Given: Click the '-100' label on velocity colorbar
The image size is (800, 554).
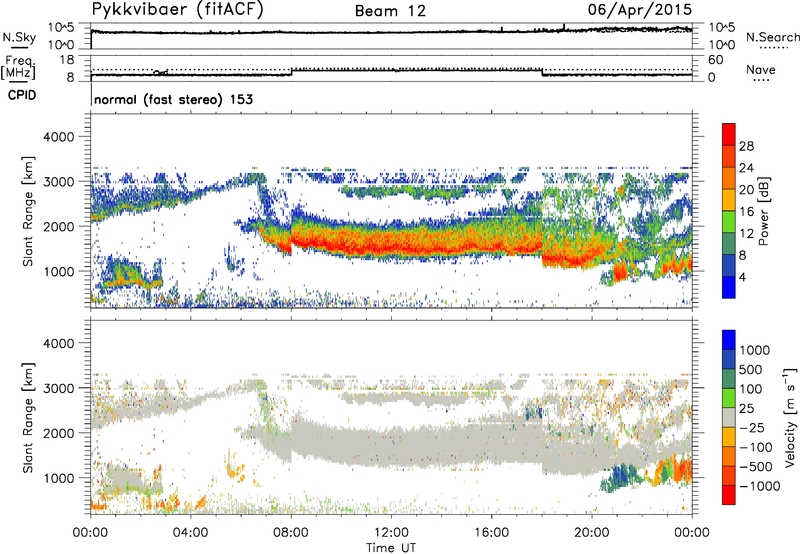Looking at the screenshot, I should 756,447.
